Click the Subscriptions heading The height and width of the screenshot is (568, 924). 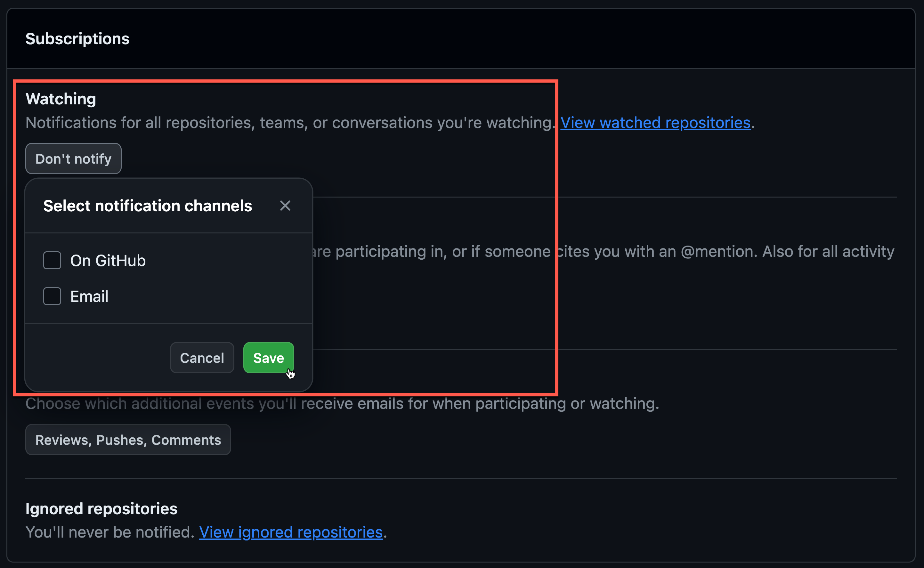[77, 39]
